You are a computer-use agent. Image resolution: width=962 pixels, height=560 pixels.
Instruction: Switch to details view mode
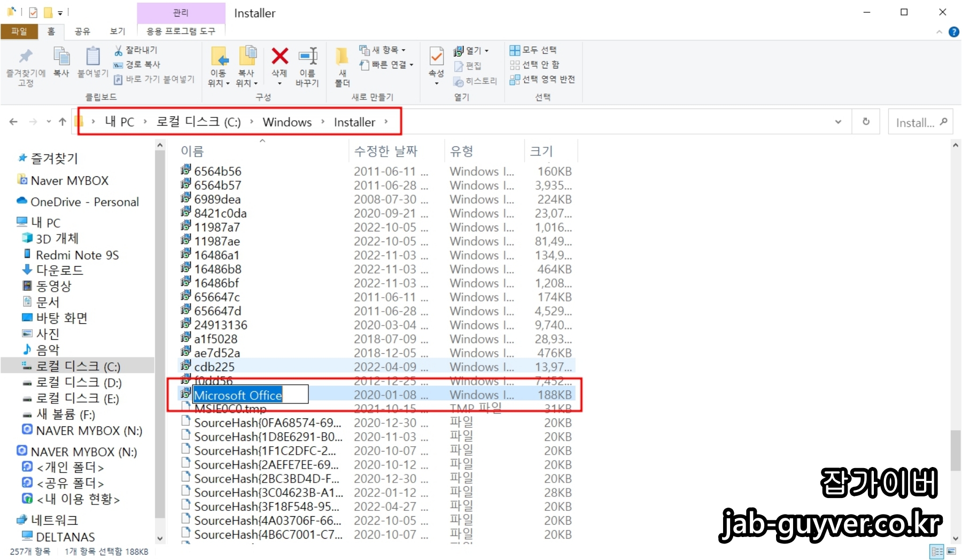936,552
